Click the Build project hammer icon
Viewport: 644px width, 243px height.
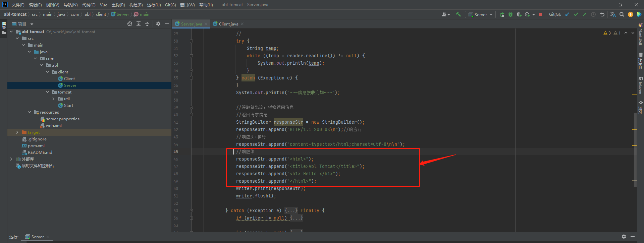[458, 14]
